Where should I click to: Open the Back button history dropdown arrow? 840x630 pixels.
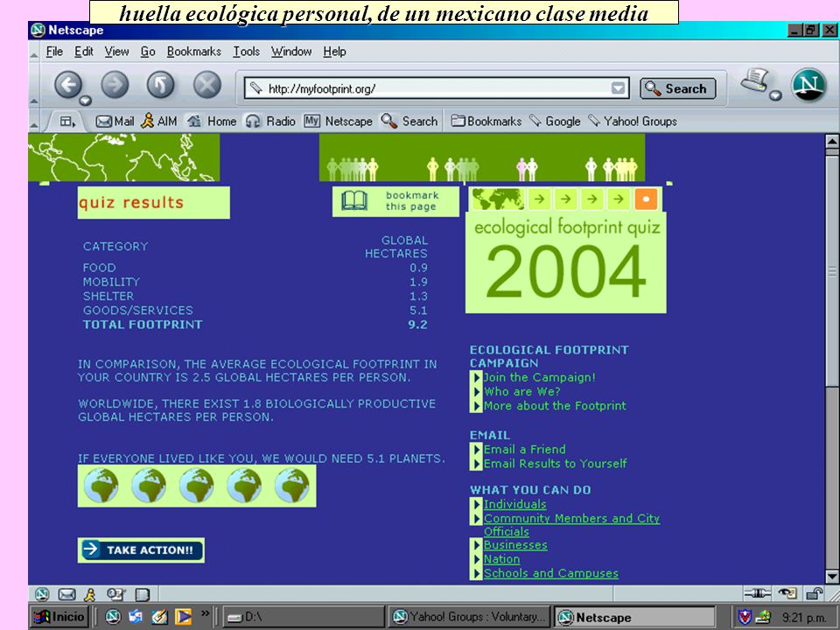(85, 101)
